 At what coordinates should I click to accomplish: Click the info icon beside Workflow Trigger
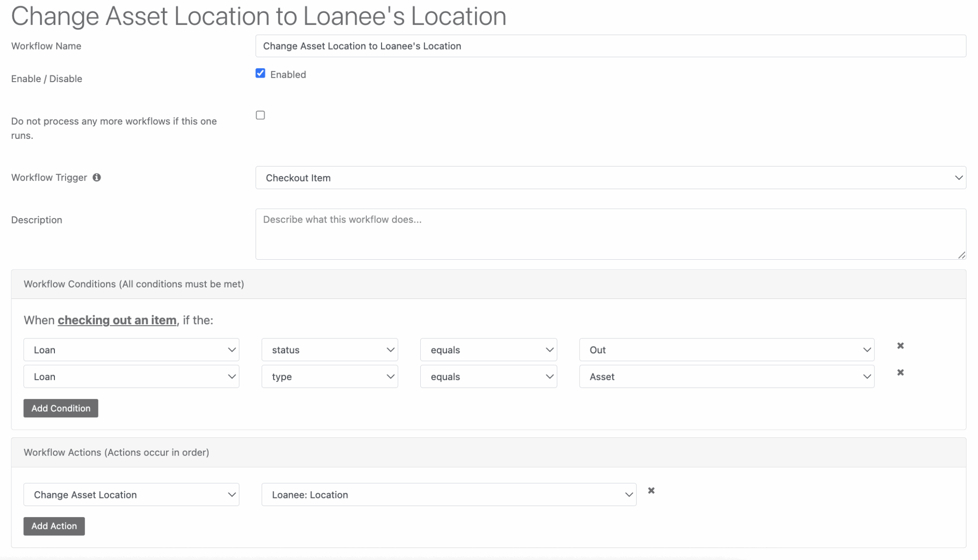tap(97, 177)
